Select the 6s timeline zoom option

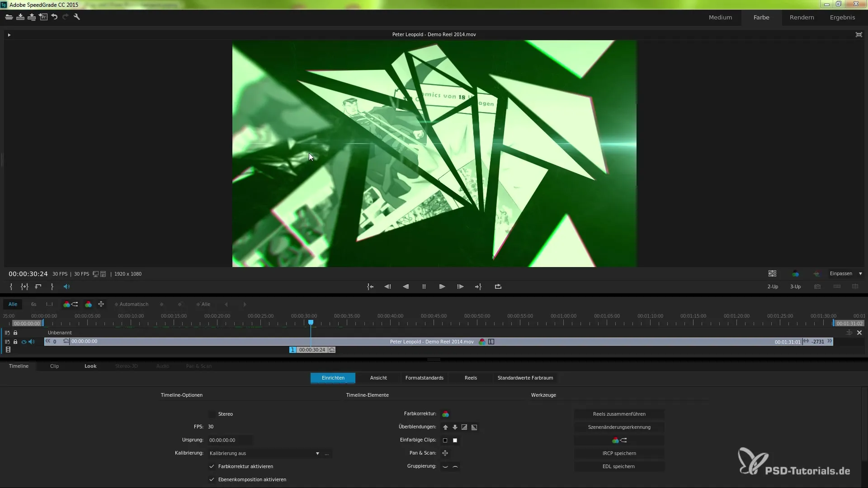pos(33,304)
